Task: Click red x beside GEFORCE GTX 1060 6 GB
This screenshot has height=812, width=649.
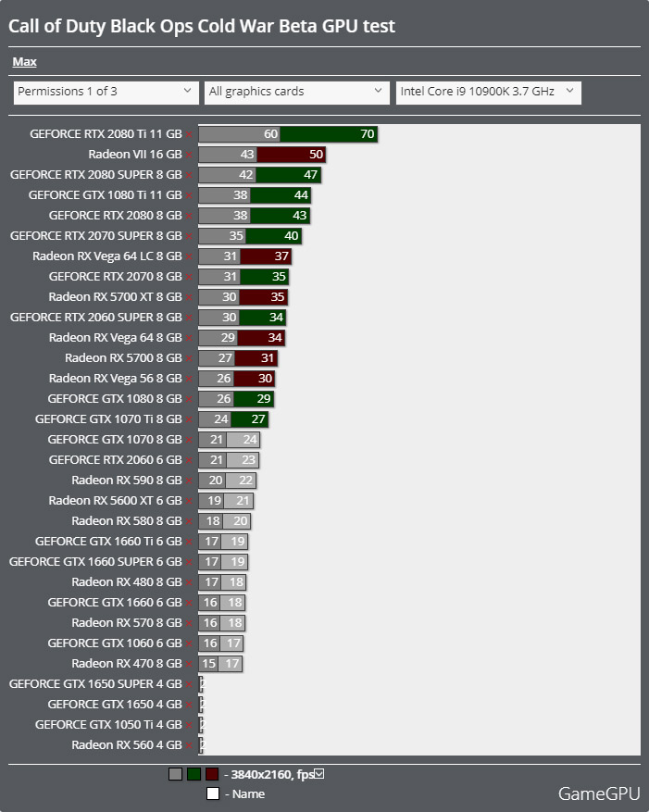Action: coord(189,643)
